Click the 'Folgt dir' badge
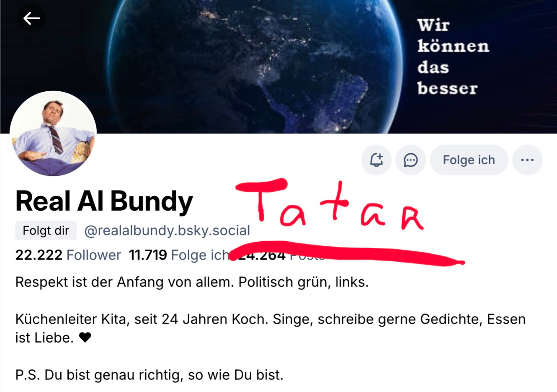 point(46,230)
